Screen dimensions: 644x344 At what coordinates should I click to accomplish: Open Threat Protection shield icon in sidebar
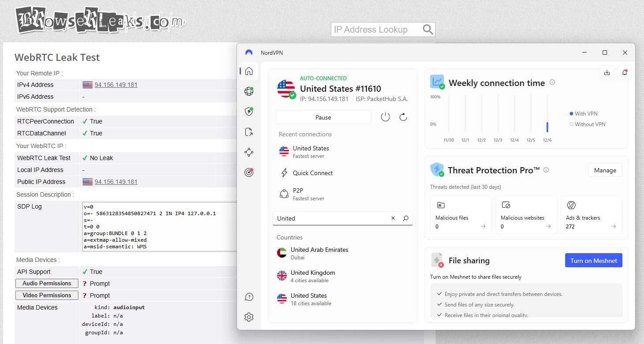(x=249, y=112)
